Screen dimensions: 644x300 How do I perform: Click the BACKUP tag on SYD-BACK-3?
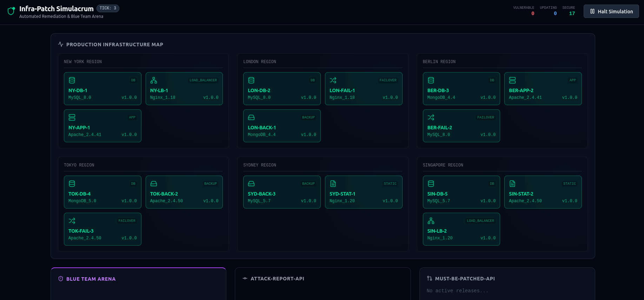[x=308, y=184]
